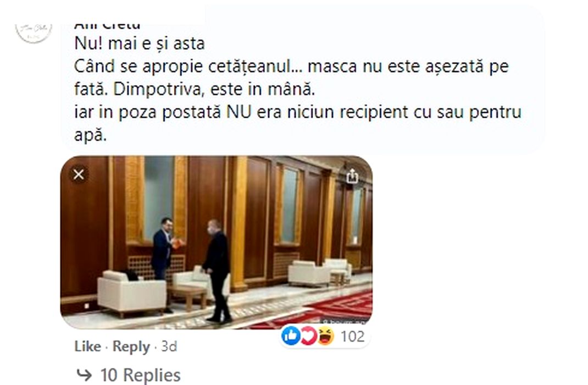Open the attached hallway photo

coord(217,243)
